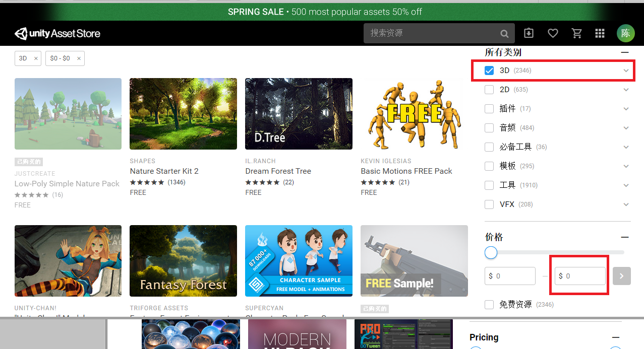Click the search magnifier icon
The width and height of the screenshot is (644, 349).
tap(504, 34)
